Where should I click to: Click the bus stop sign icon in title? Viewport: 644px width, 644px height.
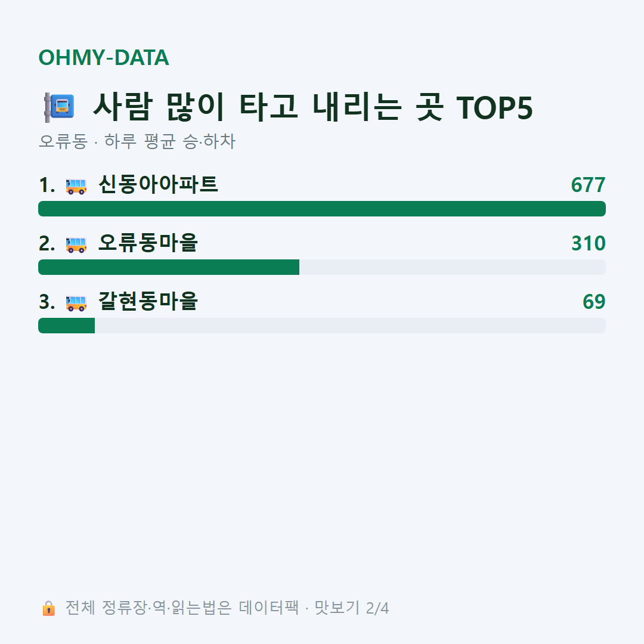tap(60, 107)
